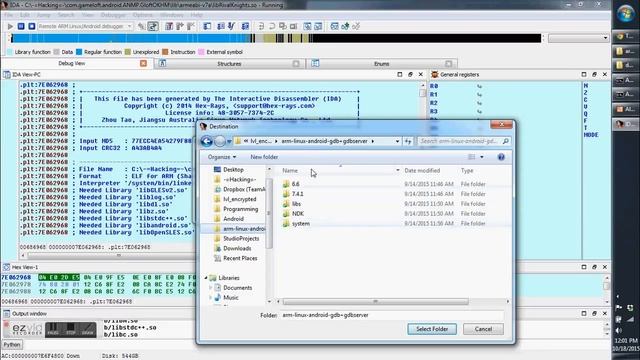640x360 pixels.
Task: Click the Python button in the output window
Action: [12, 345]
